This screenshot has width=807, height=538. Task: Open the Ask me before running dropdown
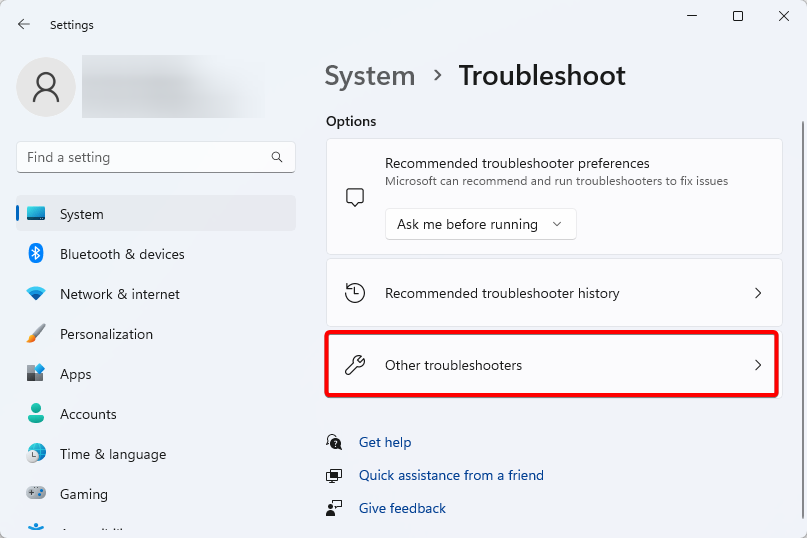click(x=480, y=224)
